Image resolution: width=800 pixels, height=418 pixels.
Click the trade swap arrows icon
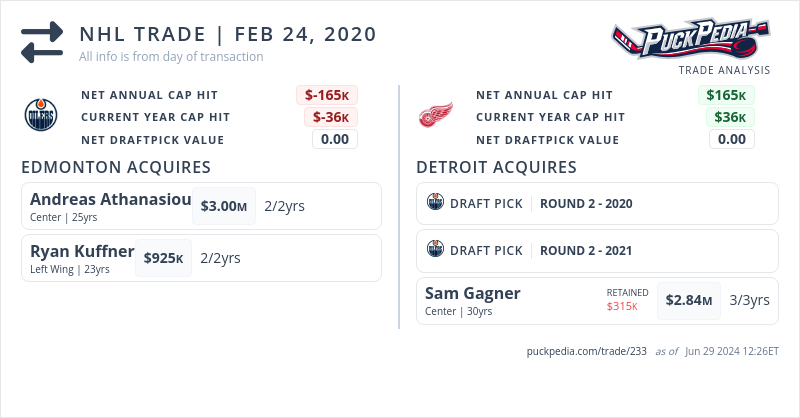[42, 42]
